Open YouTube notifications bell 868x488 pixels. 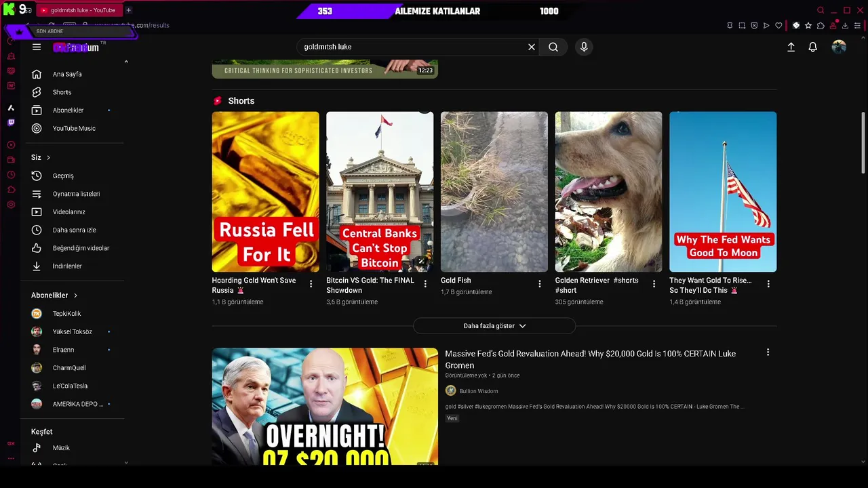pyautogui.click(x=812, y=47)
